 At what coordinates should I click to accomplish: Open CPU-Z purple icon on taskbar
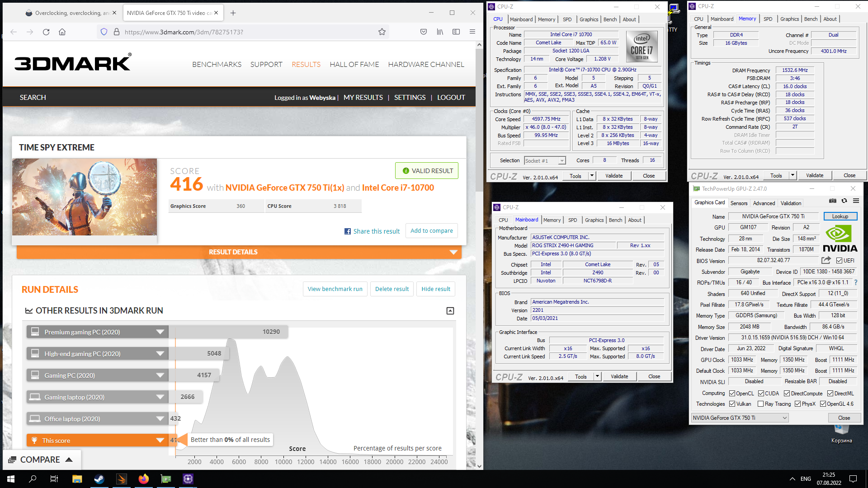coord(188,479)
